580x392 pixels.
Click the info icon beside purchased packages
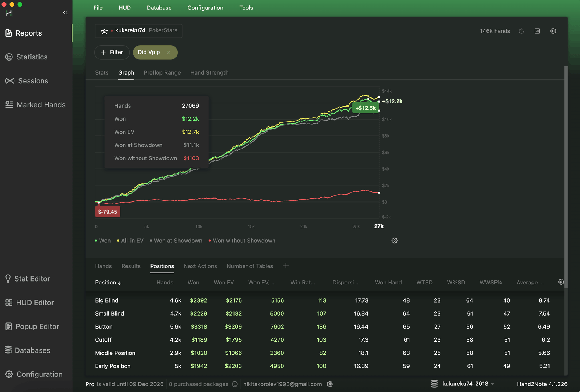point(235,384)
